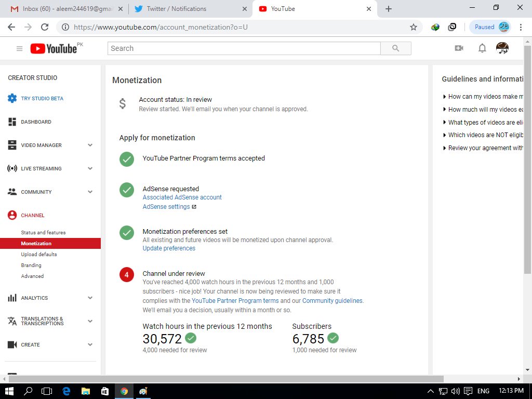Open Windows Start menu
Screen dimensions: 532x399
tap(9, 391)
